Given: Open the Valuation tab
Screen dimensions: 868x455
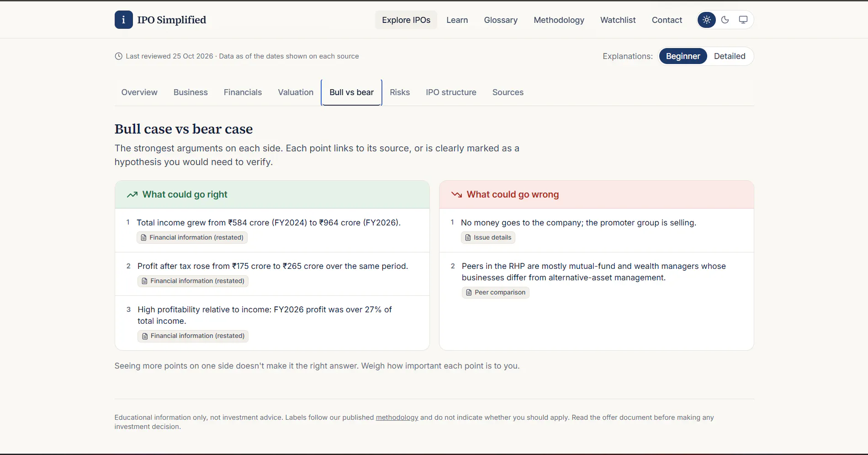Looking at the screenshot, I should 296,92.
